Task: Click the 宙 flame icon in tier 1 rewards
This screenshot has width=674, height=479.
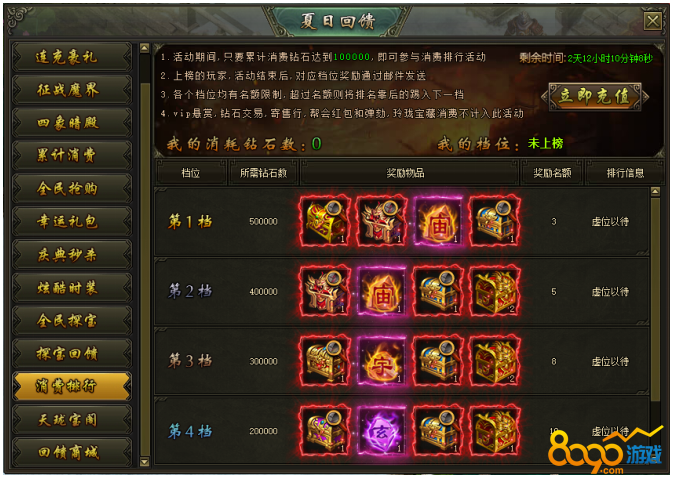Action: 438,222
